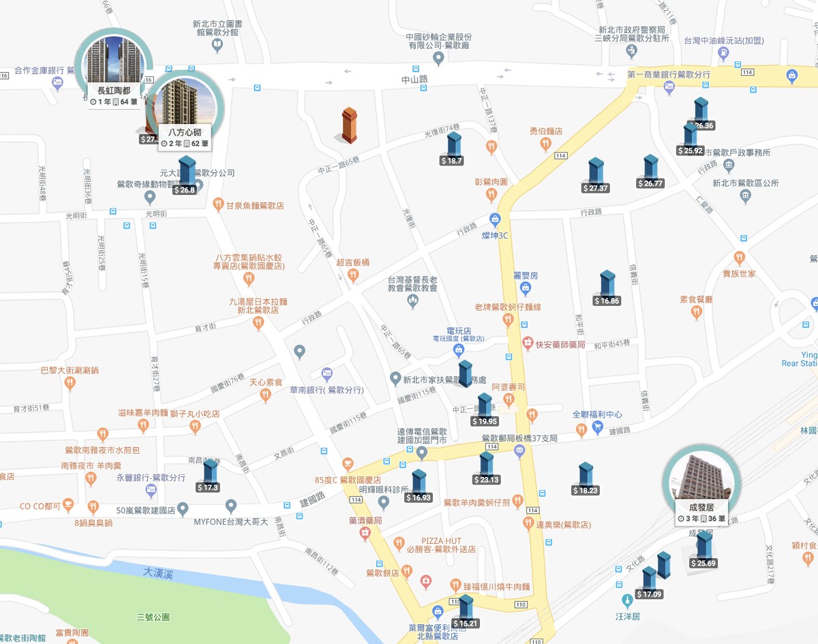Open the $17.3 property marker
The image size is (818, 644).
coord(209,476)
